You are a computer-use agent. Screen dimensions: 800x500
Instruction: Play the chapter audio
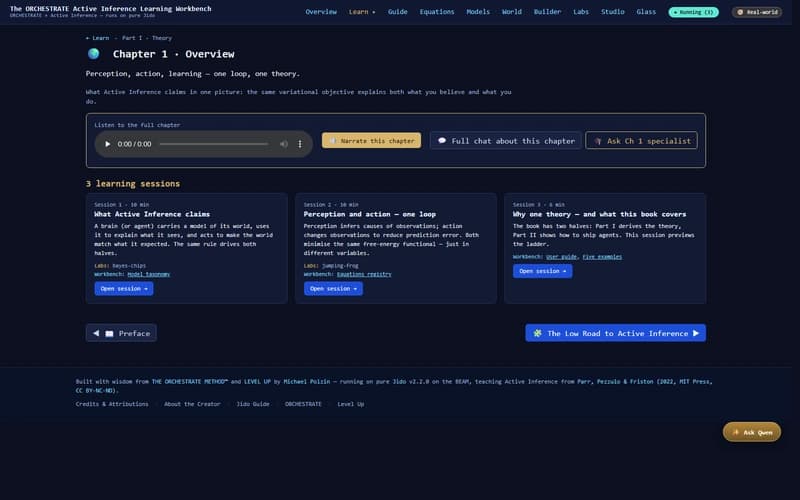tap(109, 144)
